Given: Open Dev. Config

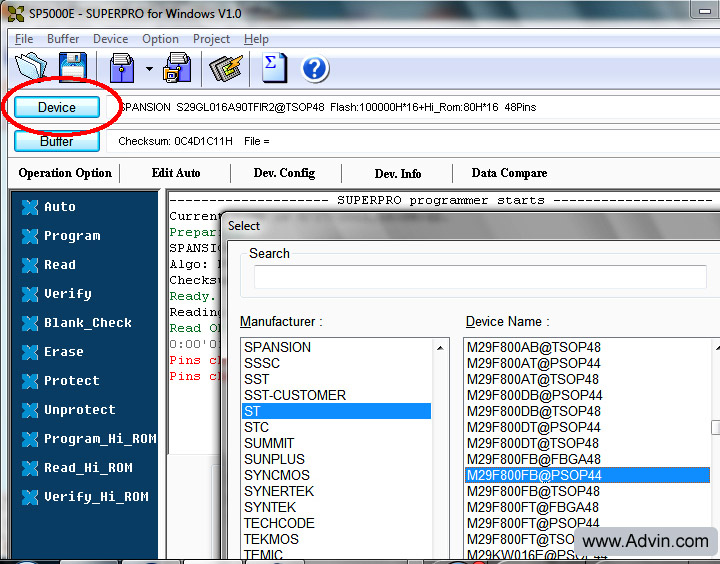Looking at the screenshot, I should pyautogui.click(x=284, y=173).
